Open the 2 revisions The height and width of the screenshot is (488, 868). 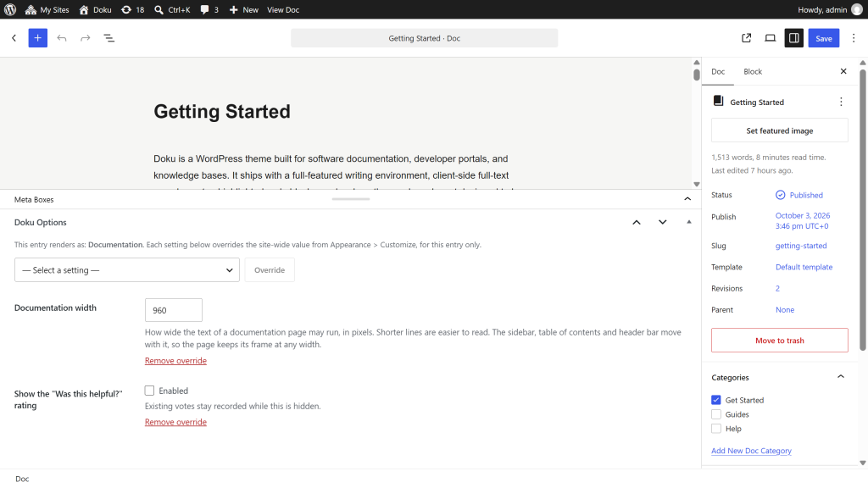coord(777,288)
